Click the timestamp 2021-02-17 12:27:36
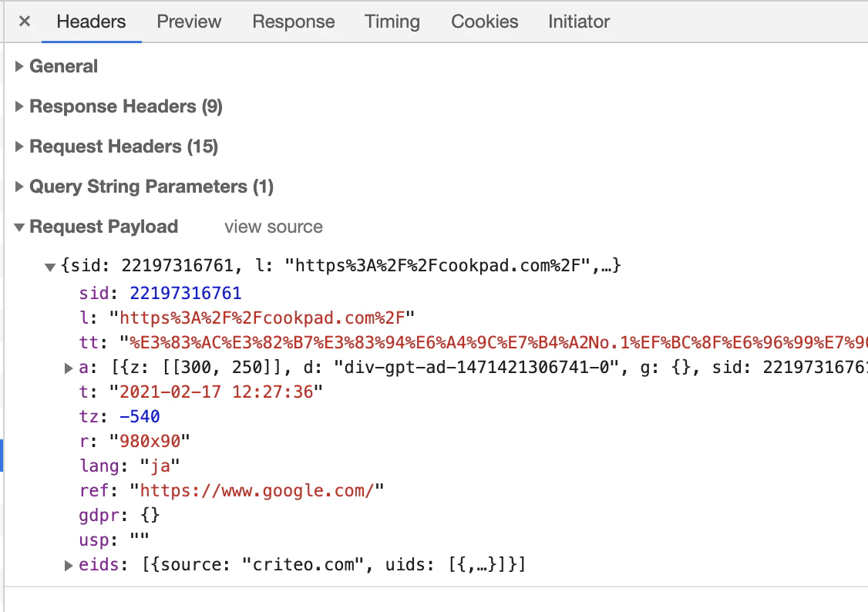The image size is (868, 612). (217, 392)
